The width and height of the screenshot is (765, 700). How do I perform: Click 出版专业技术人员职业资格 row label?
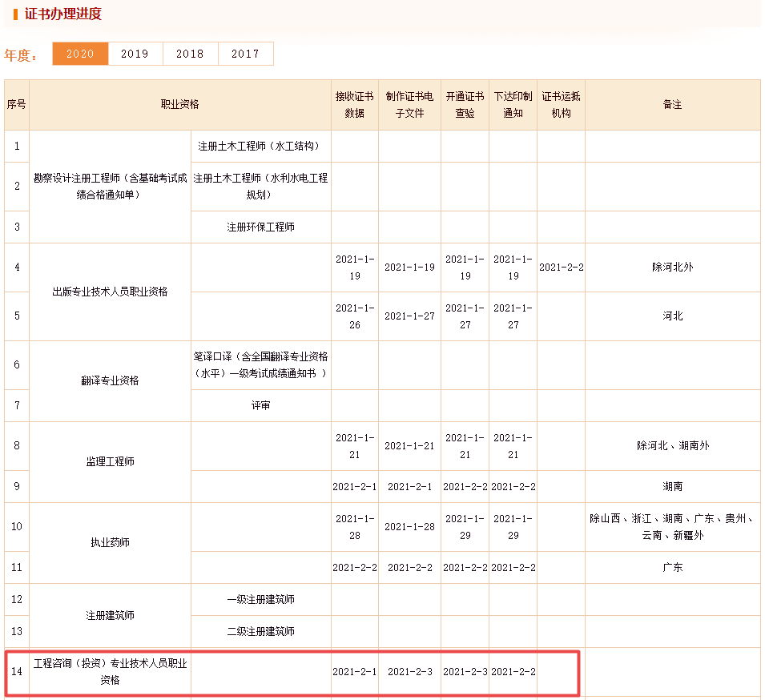pyautogui.click(x=109, y=291)
